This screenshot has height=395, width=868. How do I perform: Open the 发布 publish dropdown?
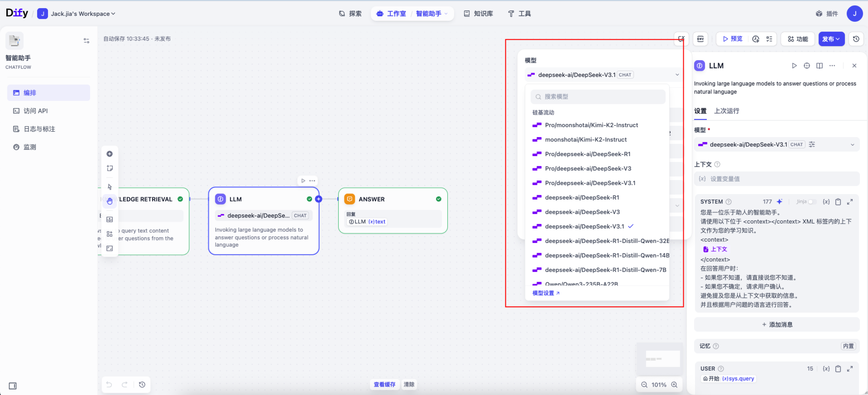pos(831,39)
